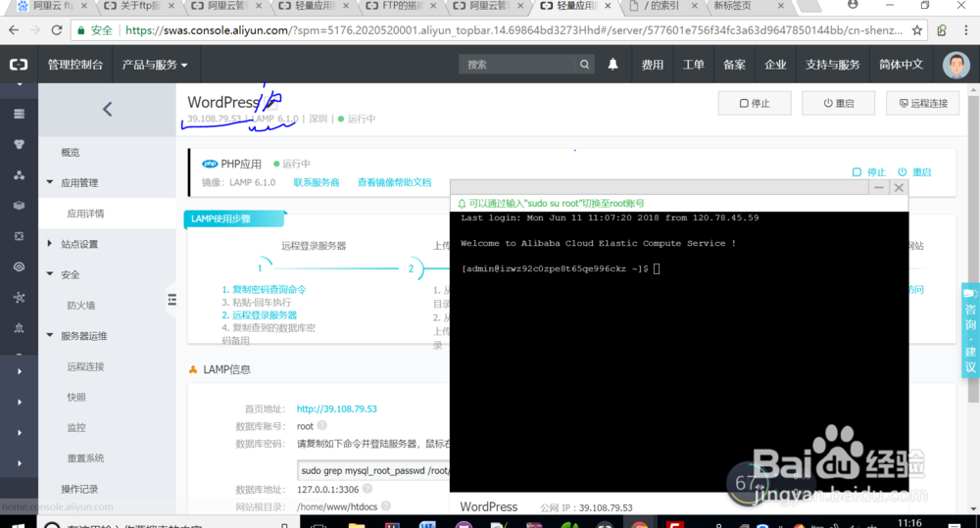The width and height of the screenshot is (980, 528).
Task: Open the user avatar menu
Action: 955,65
